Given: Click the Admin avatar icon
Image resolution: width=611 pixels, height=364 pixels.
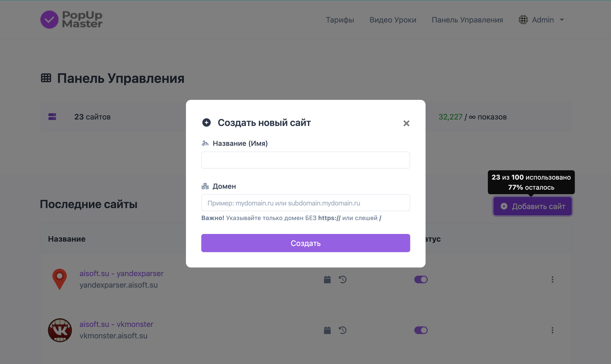Looking at the screenshot, I should tap(523, 20).
